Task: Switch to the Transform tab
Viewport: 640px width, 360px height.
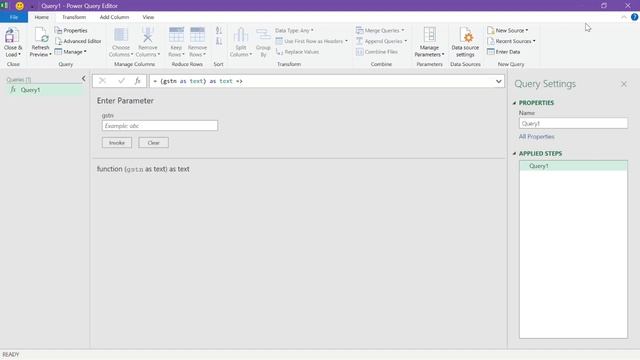Action: point(74,17)
